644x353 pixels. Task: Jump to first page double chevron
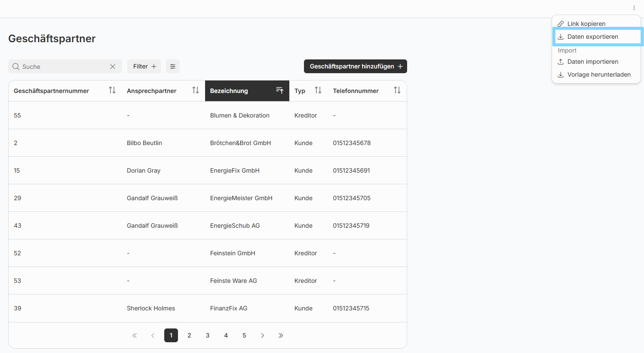click(135, 335)
